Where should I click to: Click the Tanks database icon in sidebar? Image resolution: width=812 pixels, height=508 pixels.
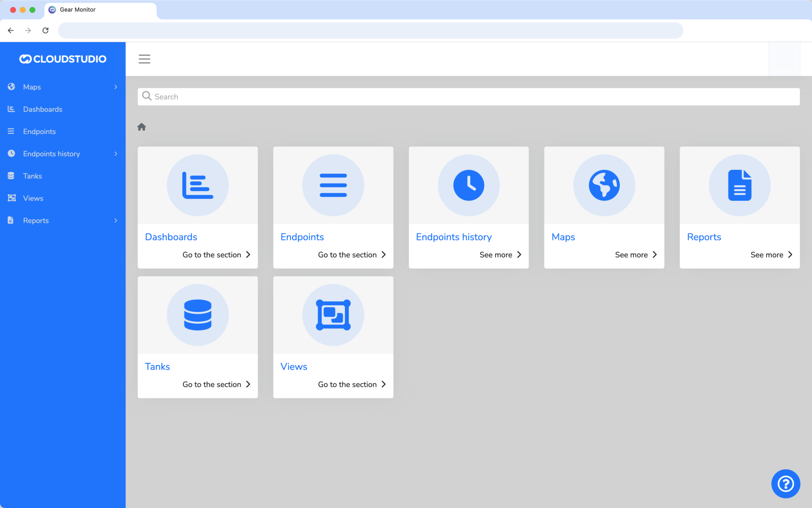click(x=12, y=176)
